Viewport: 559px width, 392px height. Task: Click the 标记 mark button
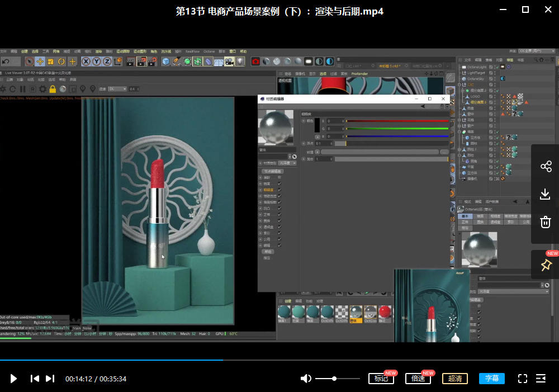coord(381,379)
